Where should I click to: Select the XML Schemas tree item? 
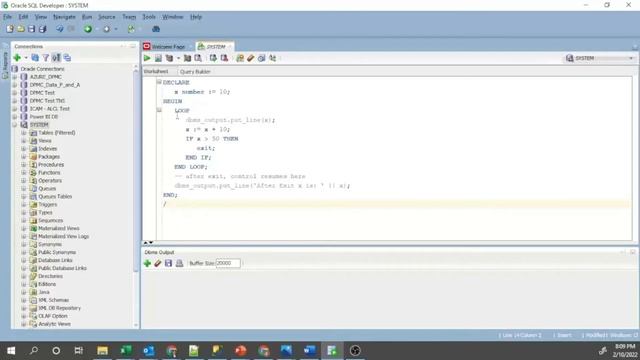[x=53, y=300]
